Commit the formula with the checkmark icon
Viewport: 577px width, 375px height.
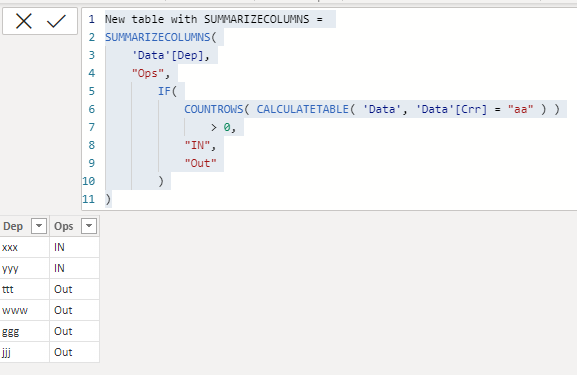56,21
